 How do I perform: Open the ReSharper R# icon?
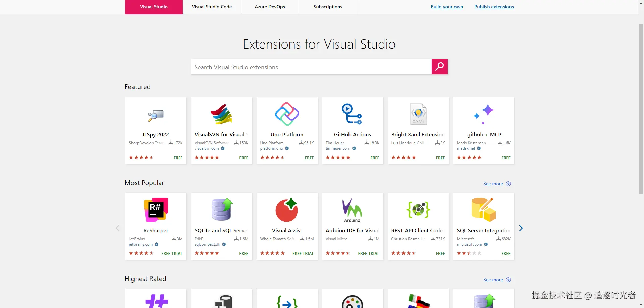[x=156, y=210]
